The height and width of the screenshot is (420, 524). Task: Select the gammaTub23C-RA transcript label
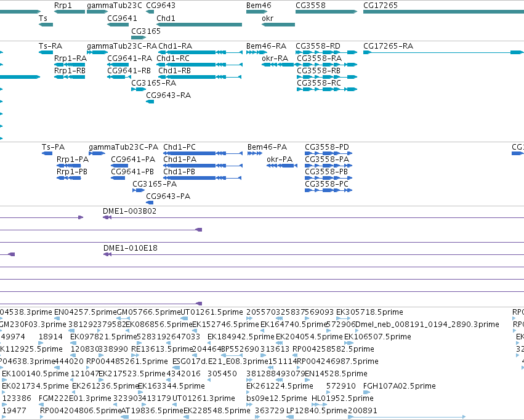click(122, 46)
